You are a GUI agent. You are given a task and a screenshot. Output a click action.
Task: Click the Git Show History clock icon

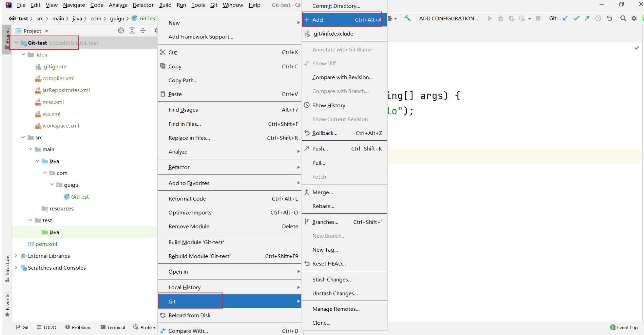(x=598, y=18)
